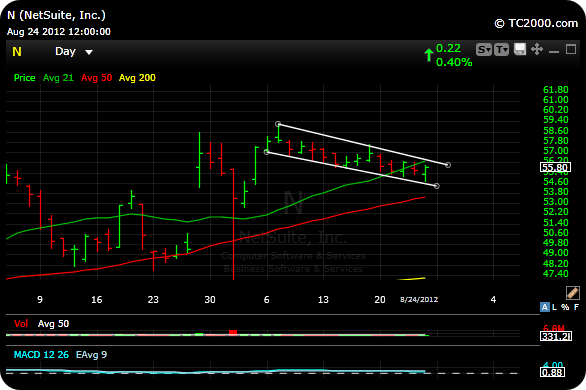The image size is (586, 390).
Task: Click the © TC2000.com text
Action: point(536,24)
